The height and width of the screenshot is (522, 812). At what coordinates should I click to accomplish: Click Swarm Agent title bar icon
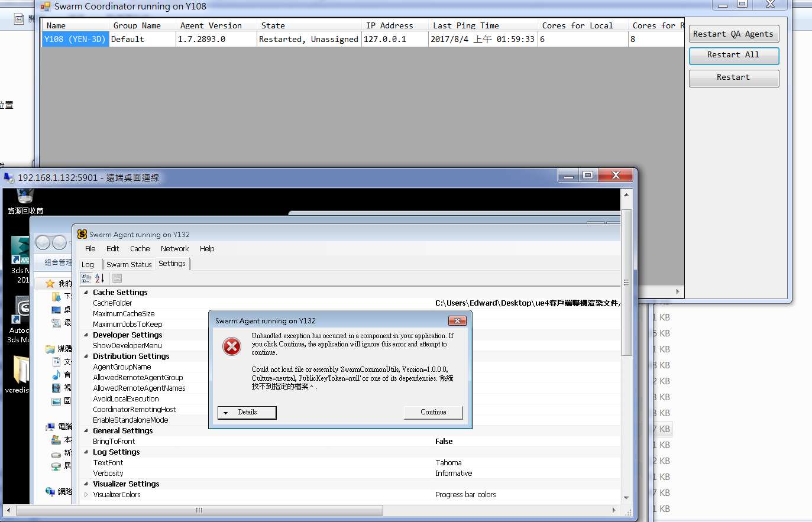(82, 234)
